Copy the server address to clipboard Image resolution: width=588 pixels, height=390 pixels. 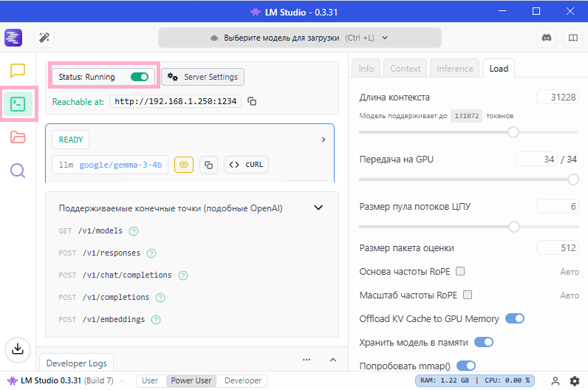click(252, 101)
